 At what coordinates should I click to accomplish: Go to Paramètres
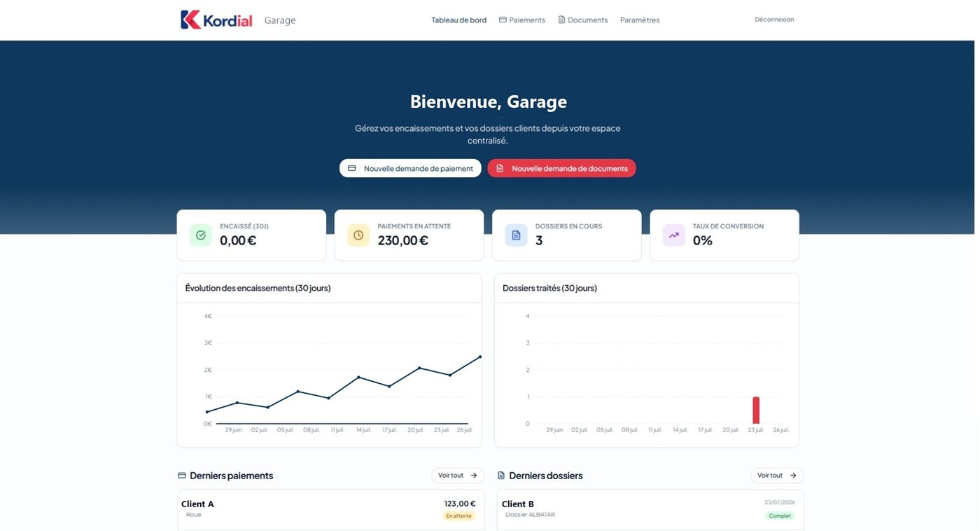click(640, 20)
